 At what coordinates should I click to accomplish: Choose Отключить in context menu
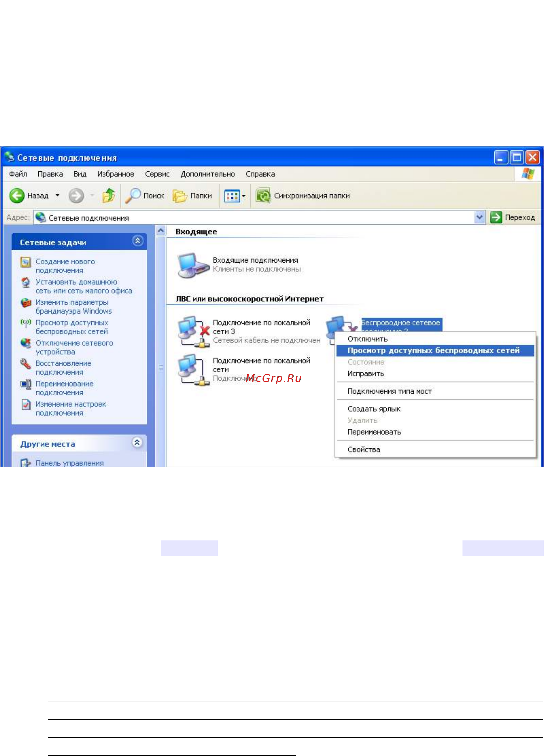pos(435,339)
